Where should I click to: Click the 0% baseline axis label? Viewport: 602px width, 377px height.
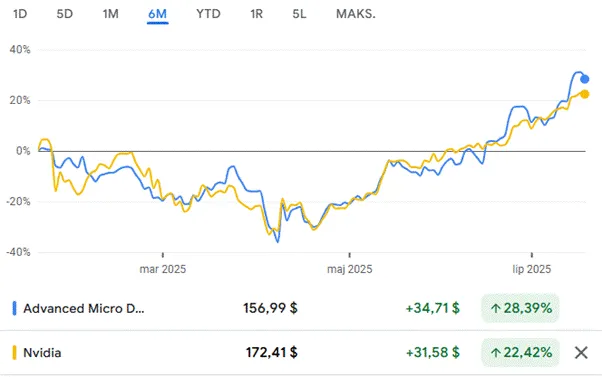coord(23,151)
